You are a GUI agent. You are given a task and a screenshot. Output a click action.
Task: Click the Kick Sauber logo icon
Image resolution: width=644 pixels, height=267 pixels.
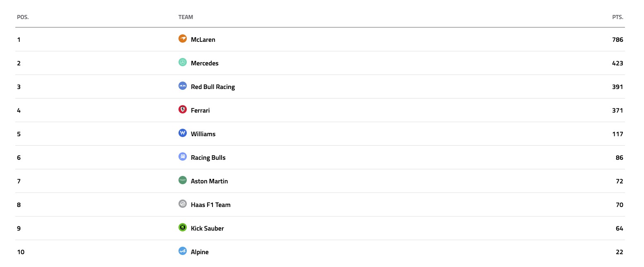point(183,227)
